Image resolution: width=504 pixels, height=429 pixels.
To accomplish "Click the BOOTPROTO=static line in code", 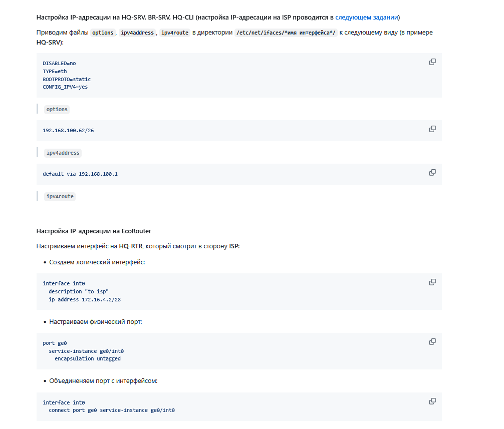I will (67, 79).
